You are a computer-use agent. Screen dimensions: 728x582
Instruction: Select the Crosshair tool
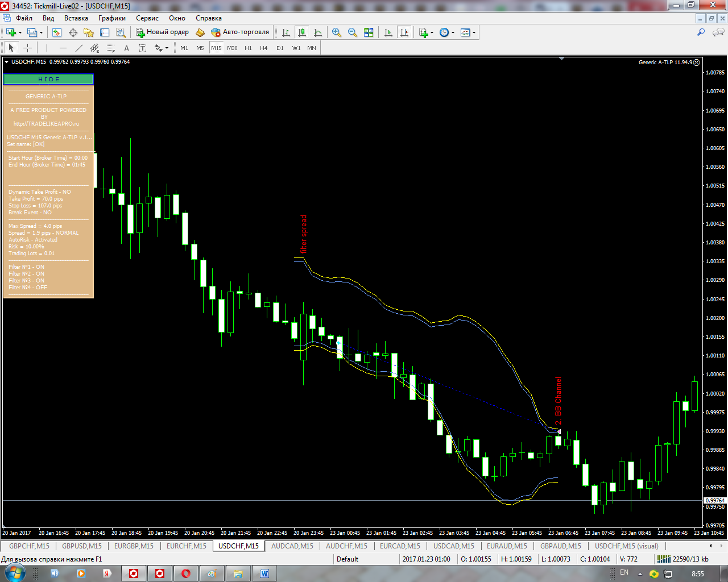coord(27,48)
